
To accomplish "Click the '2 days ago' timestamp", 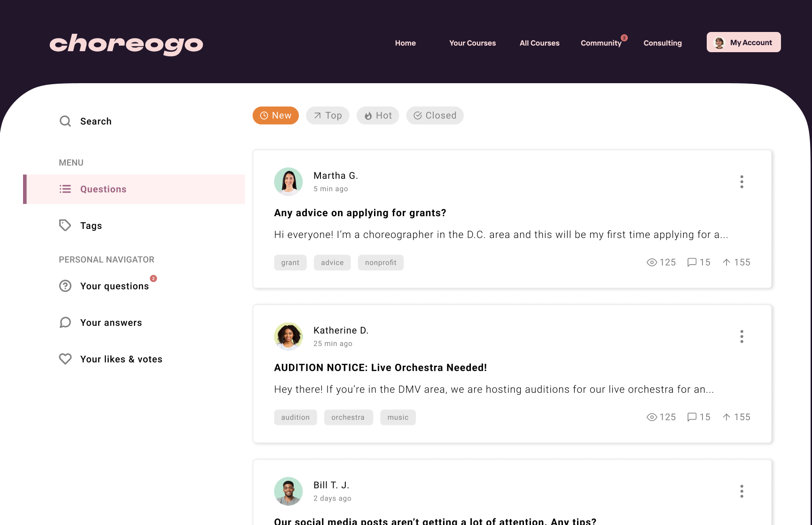I will (x=332, y=498).
